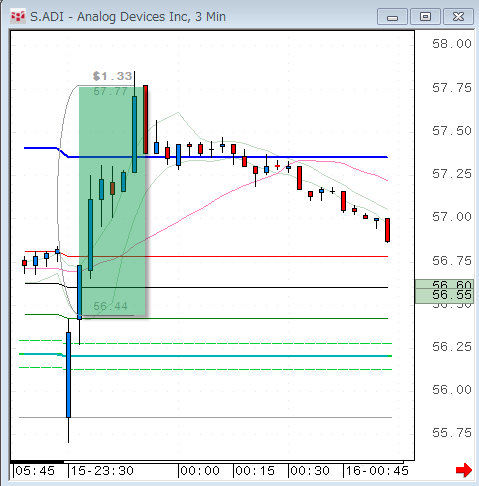Screen dimensions: 479x486
Task: Click the 05:45 time axis label
Action: [35, 471]
